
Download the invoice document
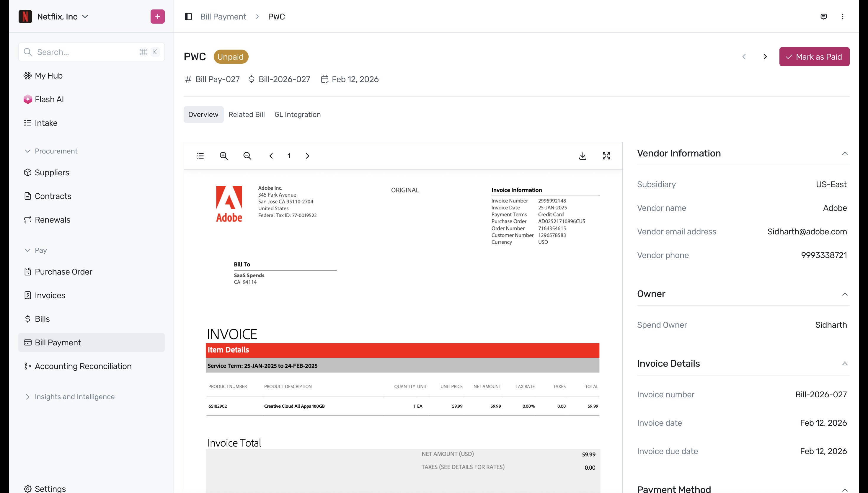coord(583,156)
